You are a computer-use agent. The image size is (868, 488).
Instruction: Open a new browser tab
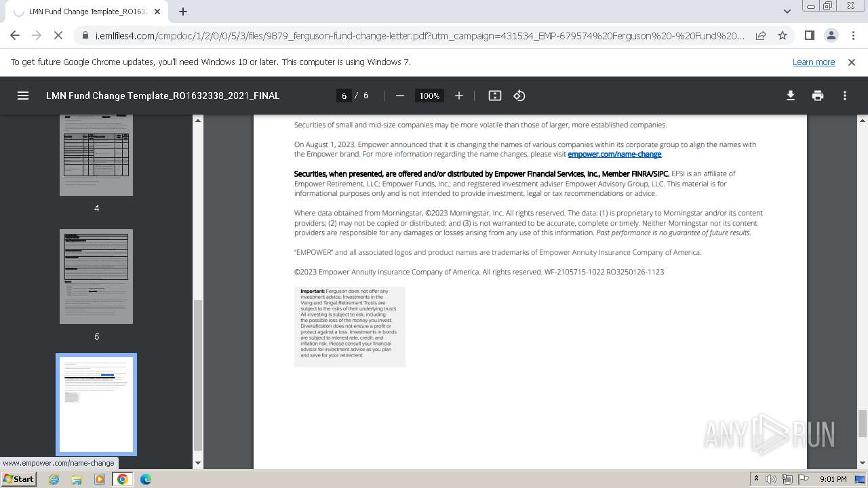coord(183,12)
